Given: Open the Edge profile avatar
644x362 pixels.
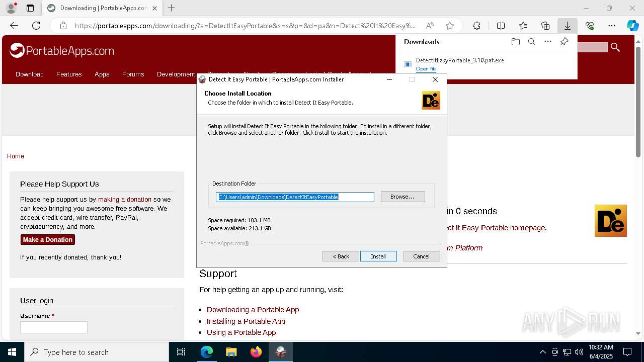Looking at the screenshot, I should point(11,8).
